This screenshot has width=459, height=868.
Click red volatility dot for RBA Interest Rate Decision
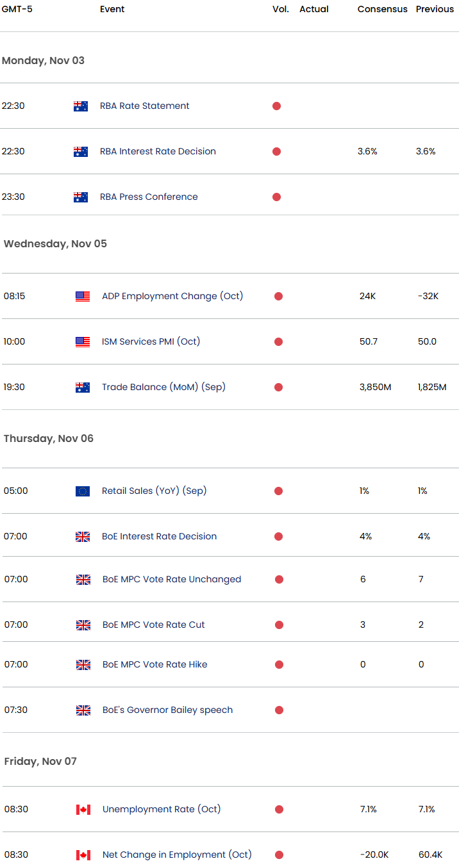pos(276,152)
